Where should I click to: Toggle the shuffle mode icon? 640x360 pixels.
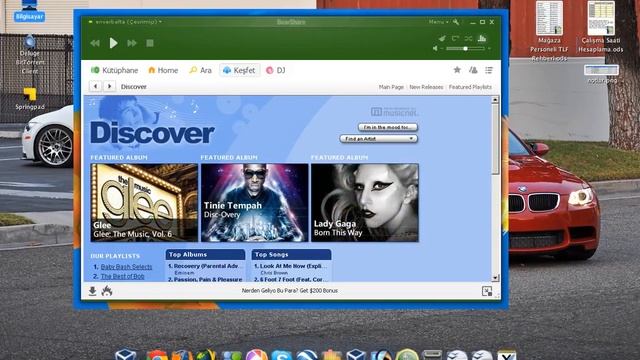pos(468,38)
